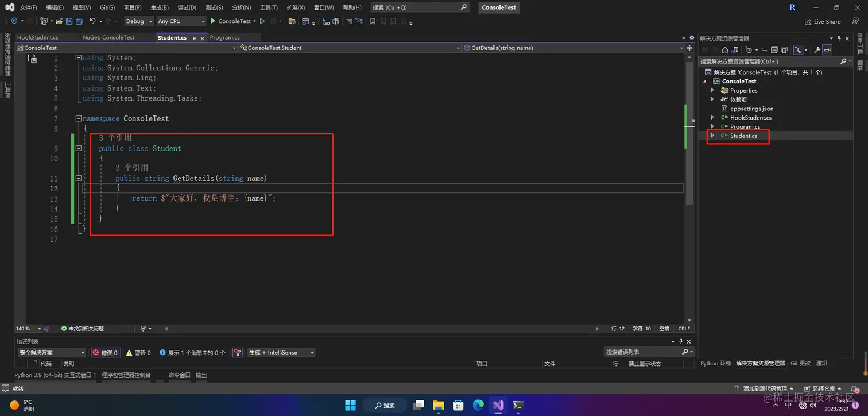Screen dimensions: 868x416
Task: Click the New Project icon
Action: [x=44, y=21]
